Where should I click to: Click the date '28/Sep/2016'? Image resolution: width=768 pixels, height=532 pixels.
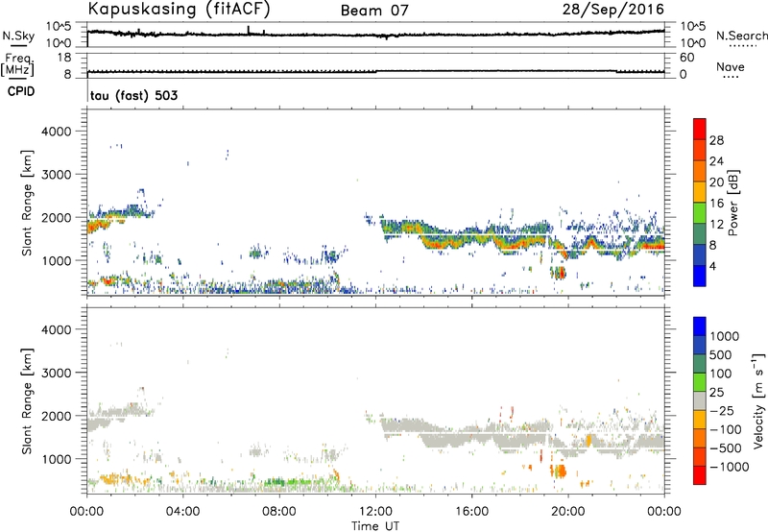click(x=613, y=9)
